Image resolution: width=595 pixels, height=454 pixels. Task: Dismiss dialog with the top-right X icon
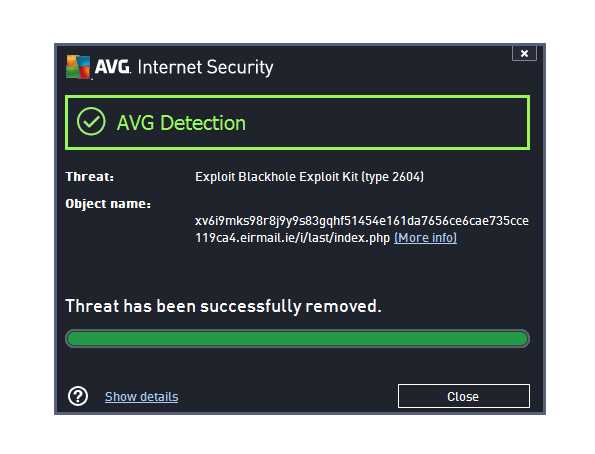[524, 53]
